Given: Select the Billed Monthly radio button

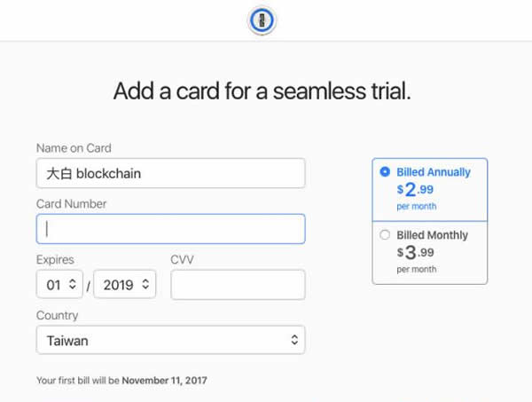Looking at the screenshot, I should point(384,235).
